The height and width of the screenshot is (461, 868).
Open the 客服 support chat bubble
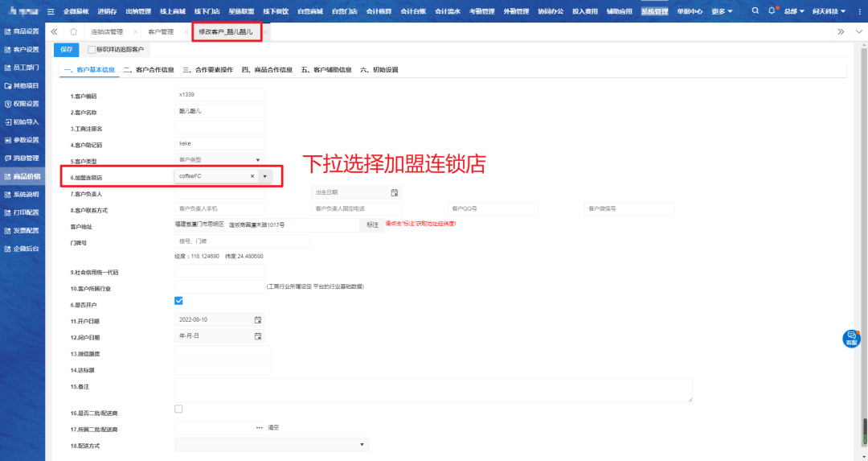click(x=851, y=338)
